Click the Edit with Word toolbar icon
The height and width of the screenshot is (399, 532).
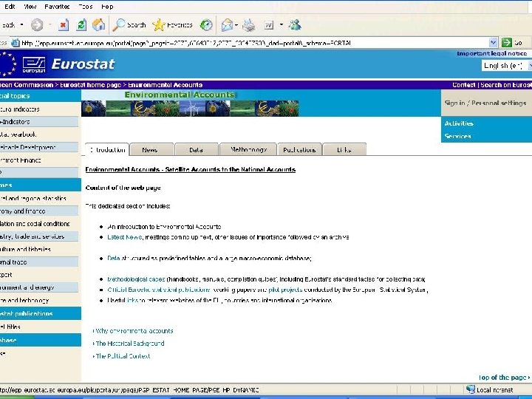[x=269, y=25]
